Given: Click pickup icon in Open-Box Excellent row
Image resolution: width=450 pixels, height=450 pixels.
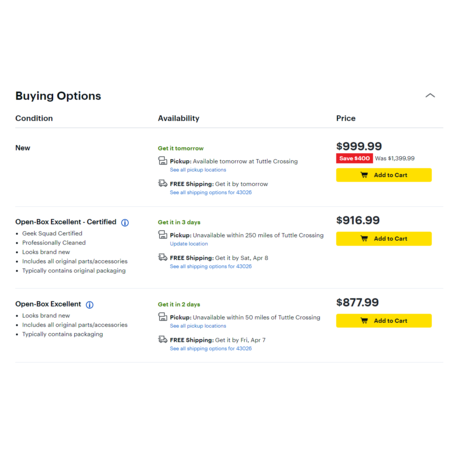Looking at the screenshot, I should 162,317.
